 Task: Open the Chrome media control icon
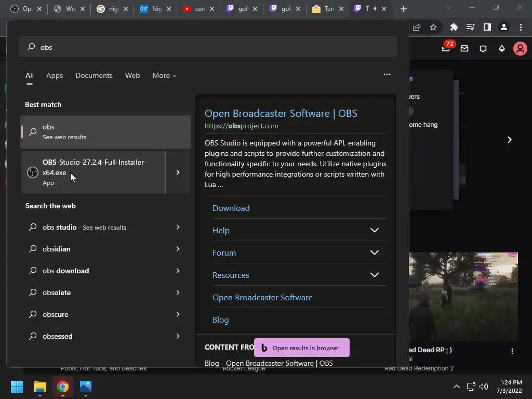(470, 27)
